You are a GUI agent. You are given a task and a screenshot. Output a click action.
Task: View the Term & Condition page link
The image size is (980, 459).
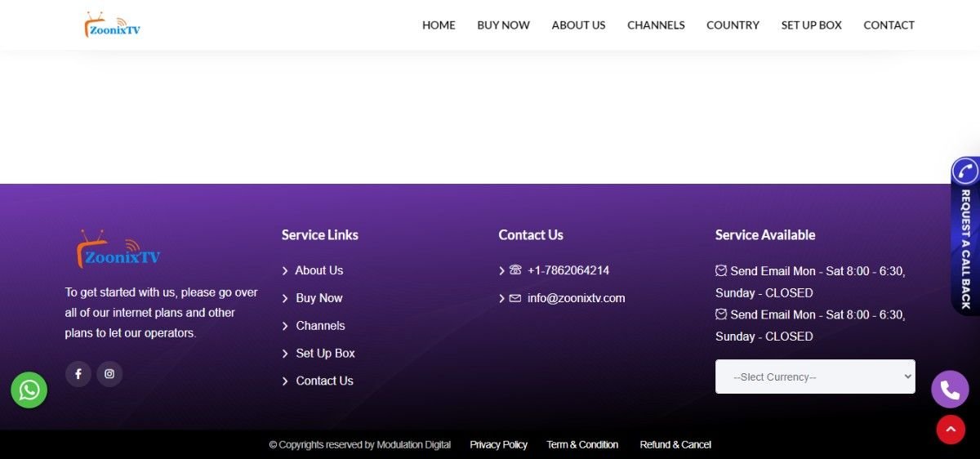[582, 444]
